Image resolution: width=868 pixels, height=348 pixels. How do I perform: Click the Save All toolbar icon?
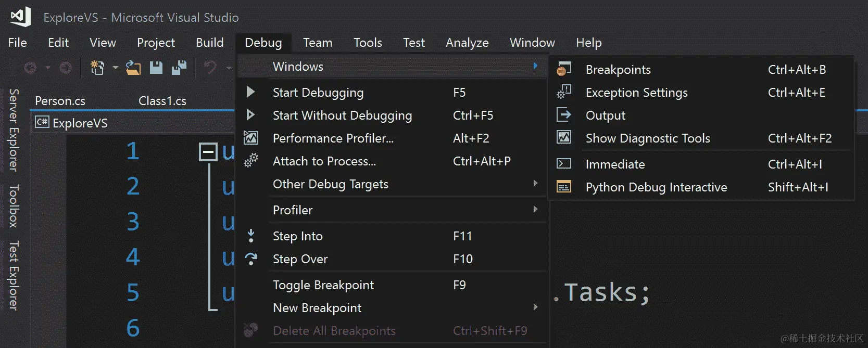(x=179, y=68)
